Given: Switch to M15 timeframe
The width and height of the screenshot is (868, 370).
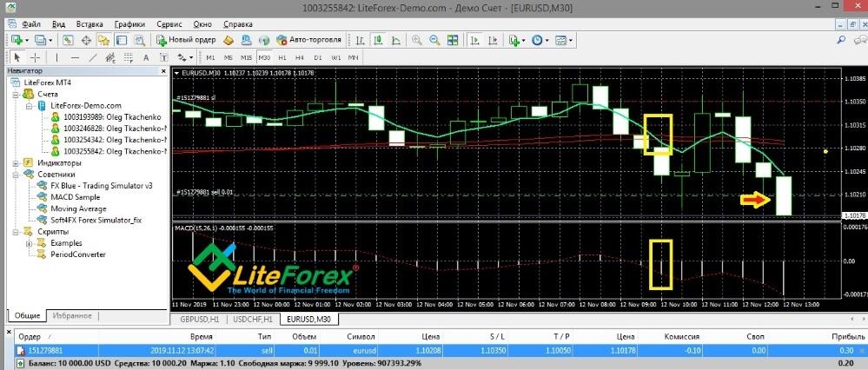Looking at the screenshot, I should (247, 57).
